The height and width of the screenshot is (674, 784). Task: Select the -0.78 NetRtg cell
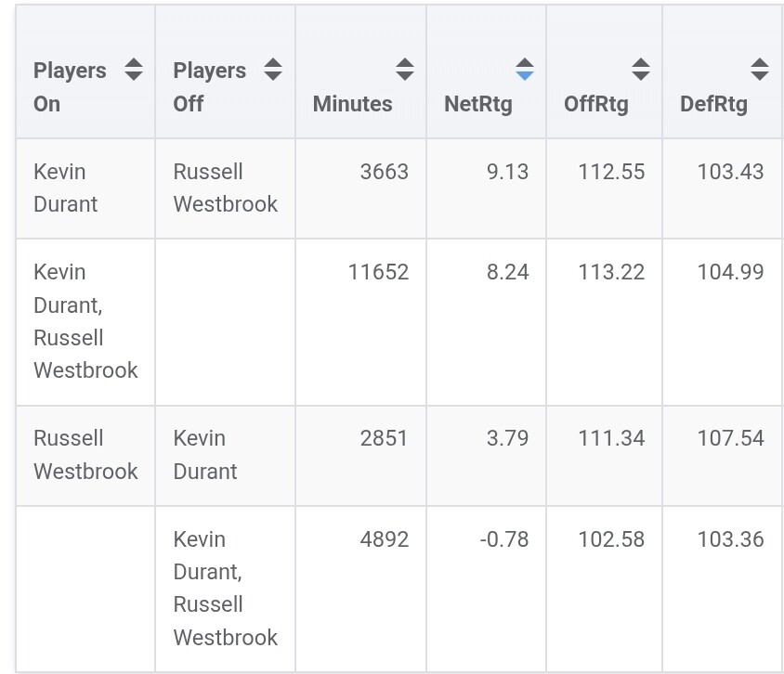point(504,539)
